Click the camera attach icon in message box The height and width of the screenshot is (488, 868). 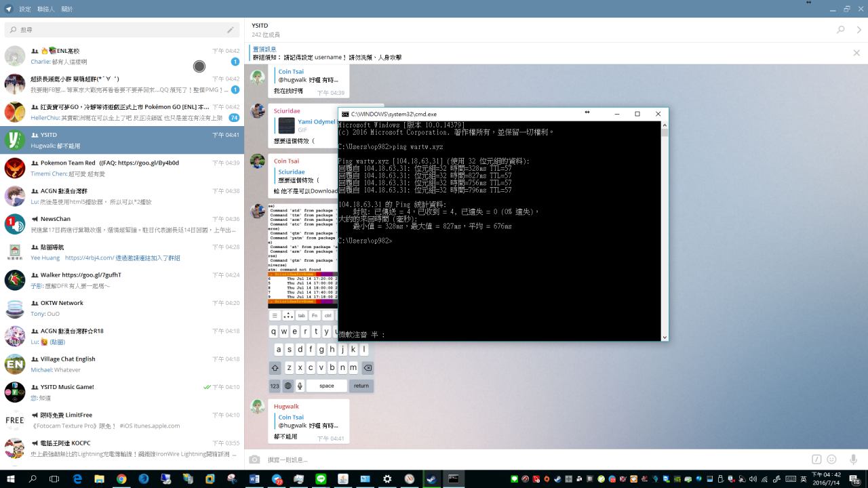click(254, 460)
